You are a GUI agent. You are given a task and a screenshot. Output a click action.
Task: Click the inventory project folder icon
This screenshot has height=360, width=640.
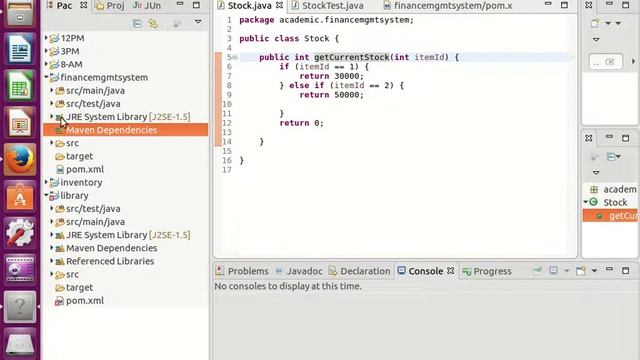click(54, 182)
